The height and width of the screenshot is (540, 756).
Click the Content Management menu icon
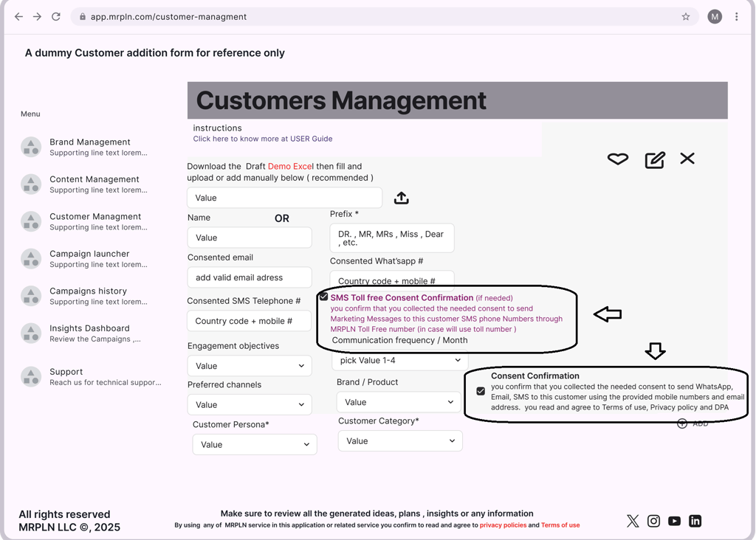click(x=31, y=184)
